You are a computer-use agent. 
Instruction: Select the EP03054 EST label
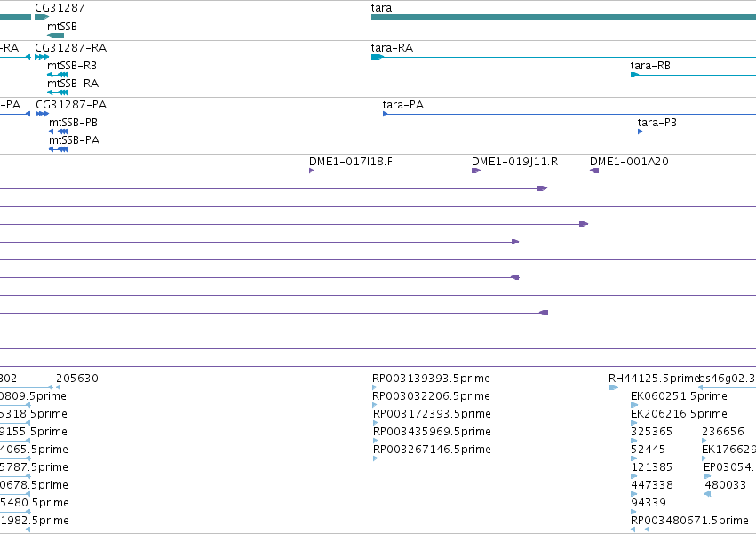tap(729, 467)
